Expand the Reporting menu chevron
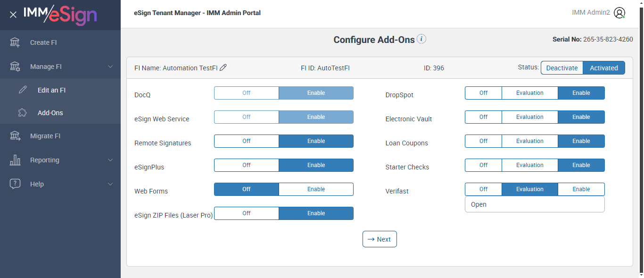The width and height of the screenshot is (644, 278). [110, 160]
